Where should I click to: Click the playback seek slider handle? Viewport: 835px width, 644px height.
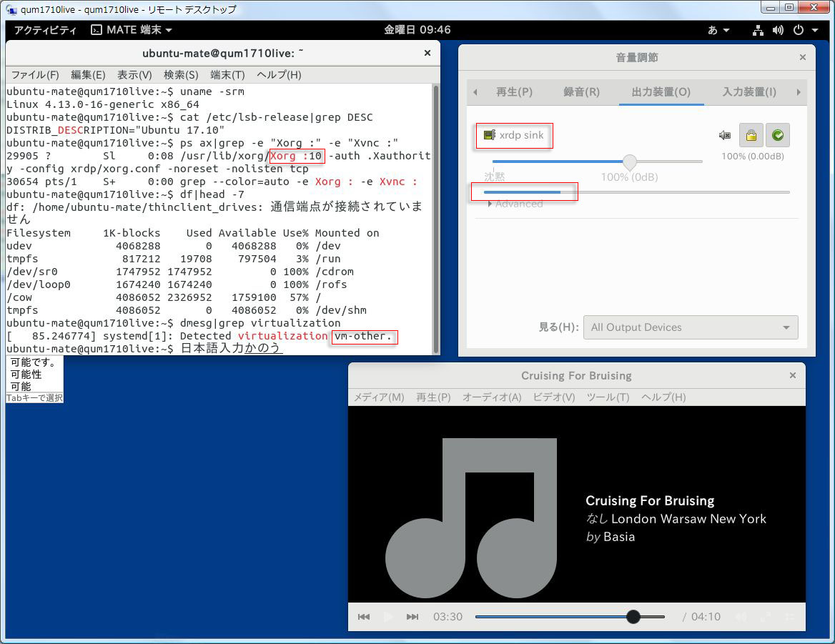pos(633,617)
